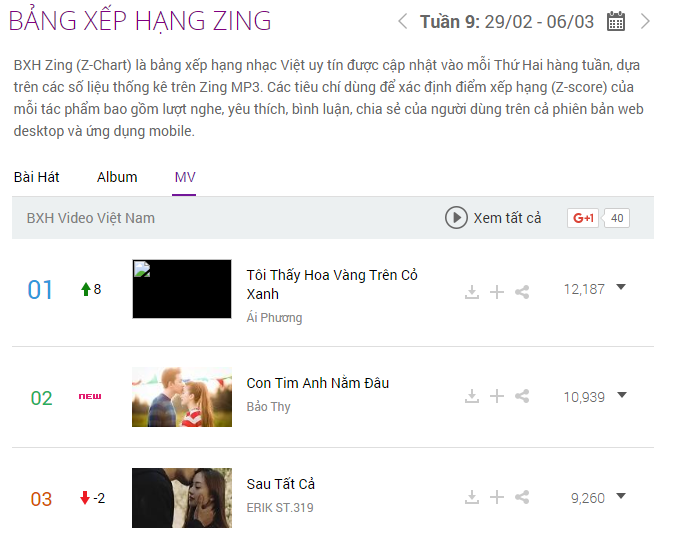
Task: Open Con Tim Anh Nằm Đâu thumbnail
Action: [182, 397]
